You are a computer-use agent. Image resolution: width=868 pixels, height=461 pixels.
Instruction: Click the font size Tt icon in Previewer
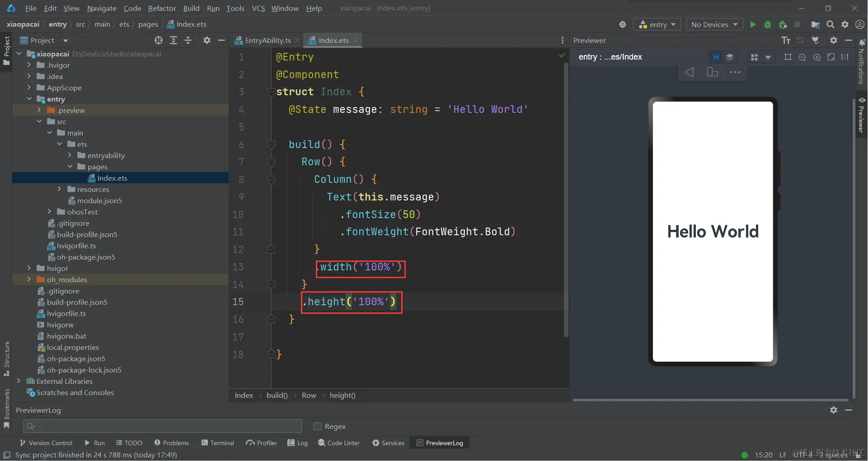coord(786,40)
